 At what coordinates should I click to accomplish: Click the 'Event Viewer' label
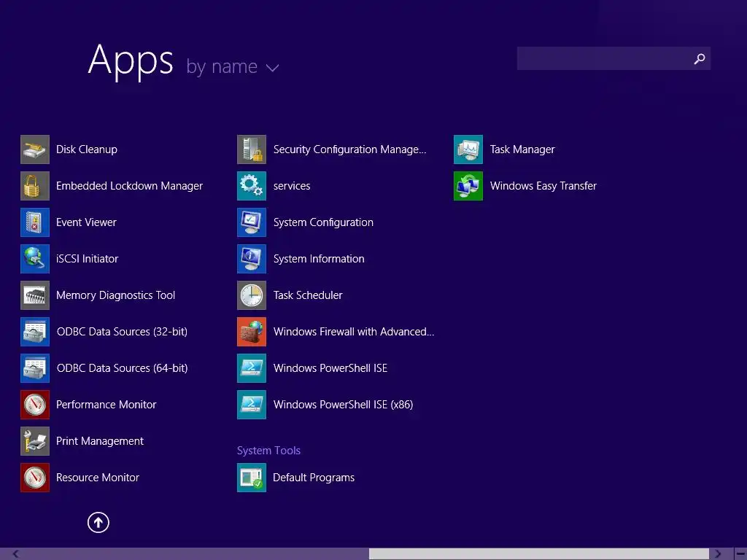coord(86,222)
